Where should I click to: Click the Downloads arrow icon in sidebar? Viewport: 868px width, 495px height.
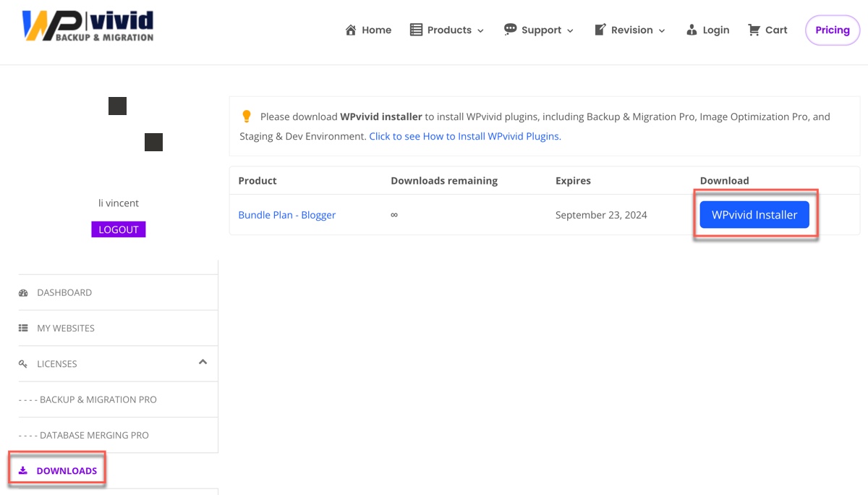[x=23, y=470]
